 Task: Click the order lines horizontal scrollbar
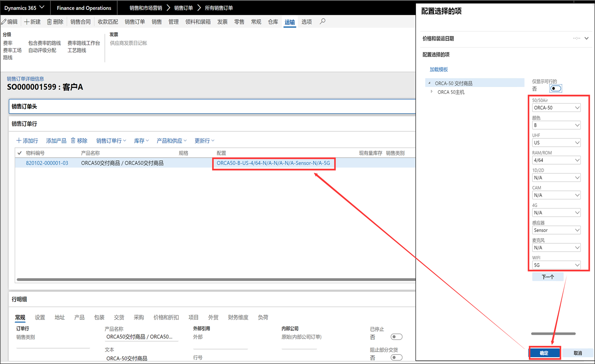tap(216, 279)
